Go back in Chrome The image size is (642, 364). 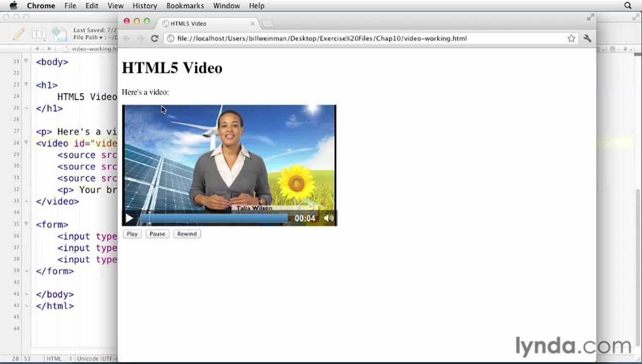(126, 38)
